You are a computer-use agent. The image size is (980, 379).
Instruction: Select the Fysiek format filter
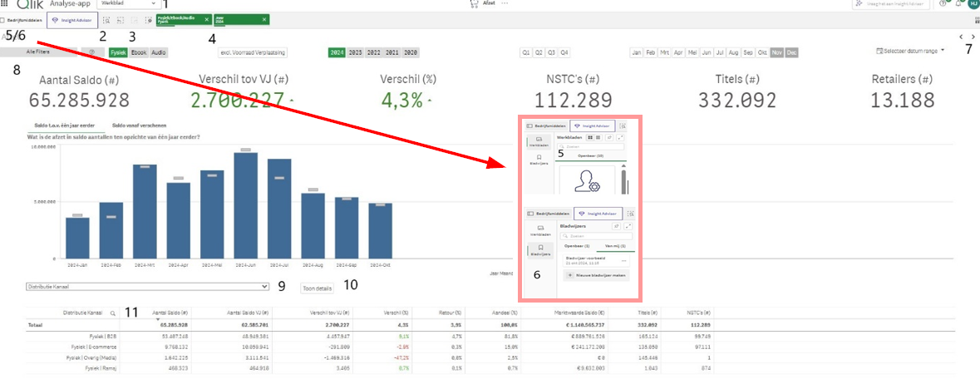click(x=118, y=52)
